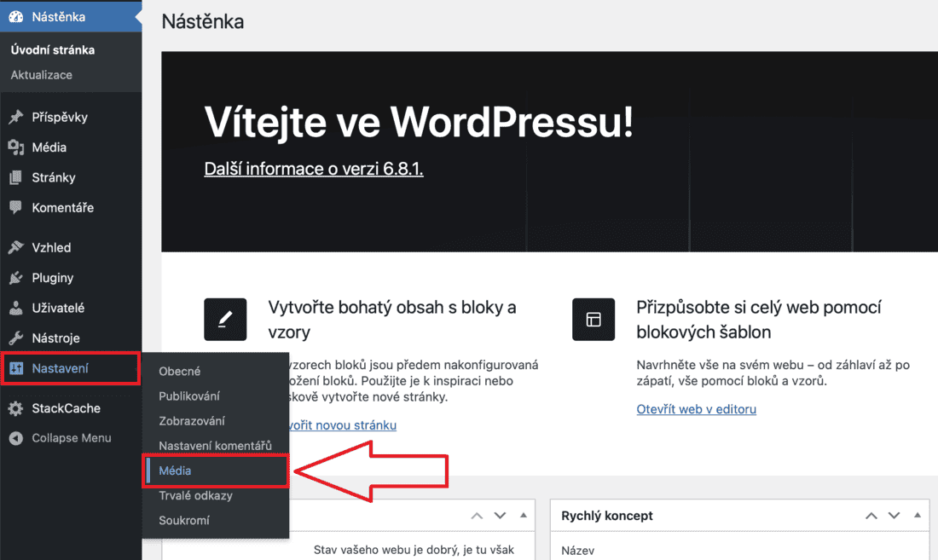Click the pencil edit block tile

(x=225, y=319)
